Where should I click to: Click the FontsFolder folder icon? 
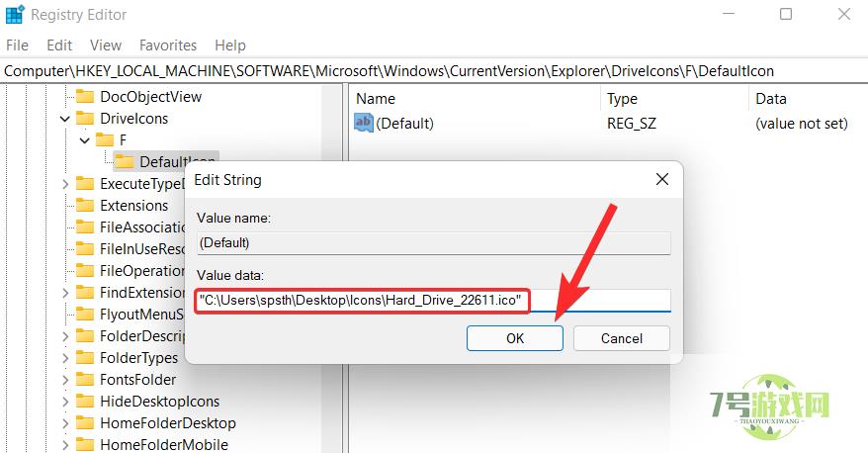pos(85,380)
